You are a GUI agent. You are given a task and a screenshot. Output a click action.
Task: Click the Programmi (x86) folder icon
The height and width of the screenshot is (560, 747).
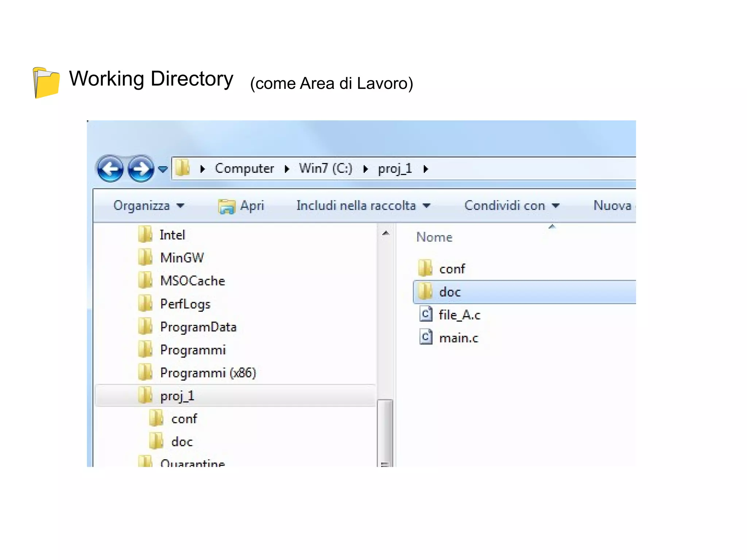(x=146, y=372)
